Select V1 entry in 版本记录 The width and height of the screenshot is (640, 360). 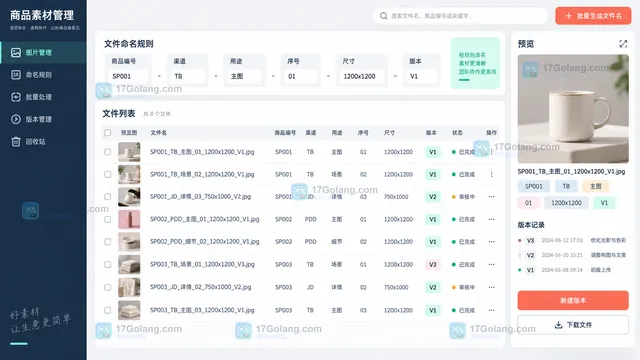tap(573, 270)
